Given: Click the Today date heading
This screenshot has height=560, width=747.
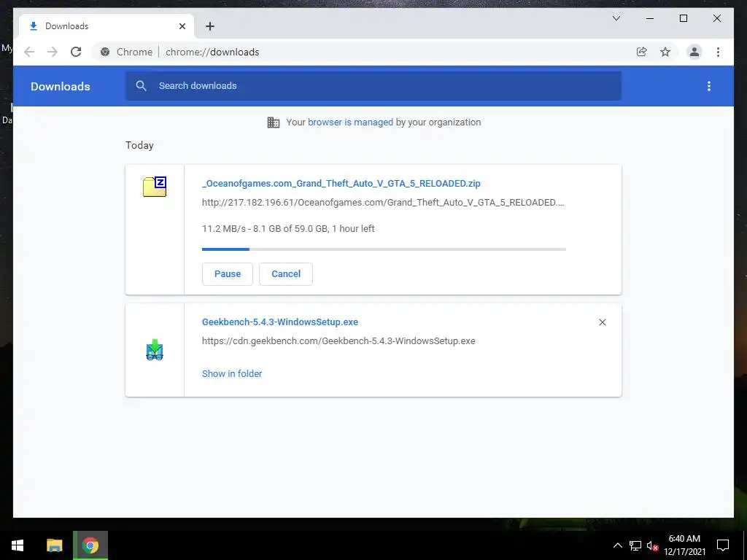Looking at the screenshot, I should pos(139,145).
